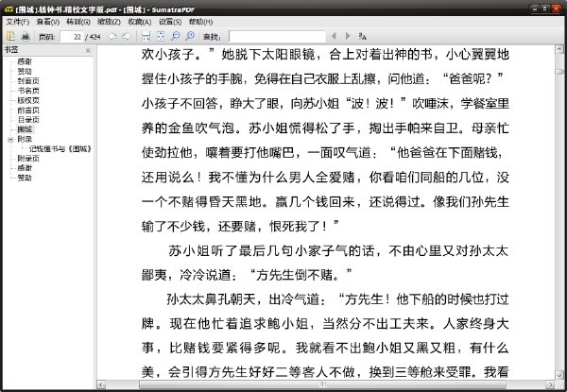The image size is (567, 392).
Task: Click horizontal scrollbar left arrow
Action: pos(102,384)
